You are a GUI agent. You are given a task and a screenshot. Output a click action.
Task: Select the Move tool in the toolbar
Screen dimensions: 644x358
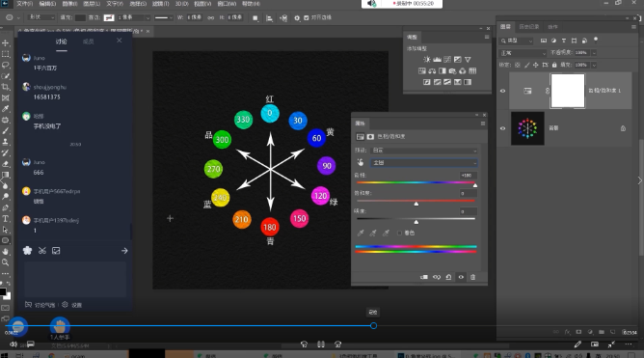coord(6,43)
